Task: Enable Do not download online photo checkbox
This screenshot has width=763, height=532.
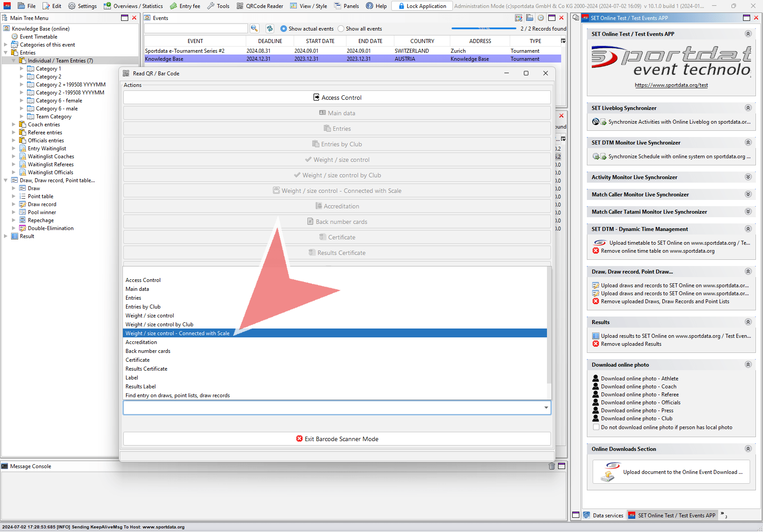Action: (x=596, y=427)
